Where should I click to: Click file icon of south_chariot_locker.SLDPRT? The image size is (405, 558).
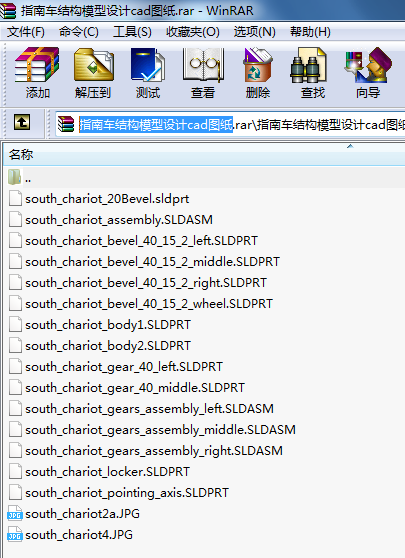pyautogui.click(x=15, y=472)
